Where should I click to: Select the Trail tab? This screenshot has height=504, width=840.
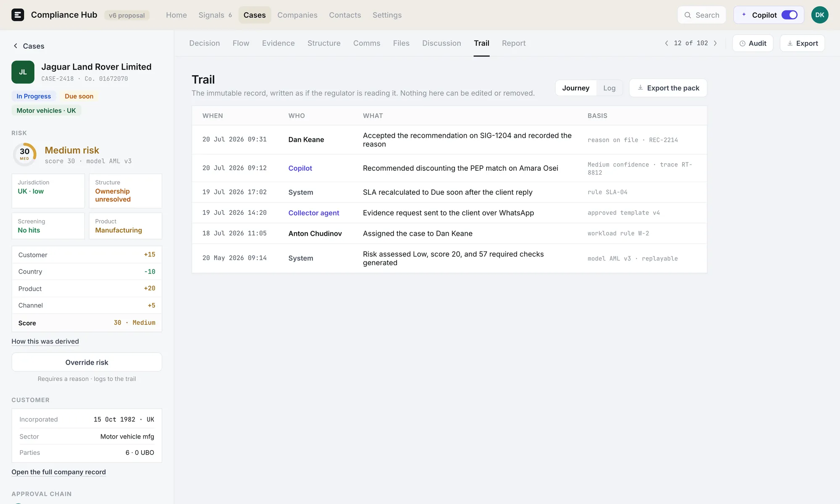pyautogui.click(x=481, y=43)
